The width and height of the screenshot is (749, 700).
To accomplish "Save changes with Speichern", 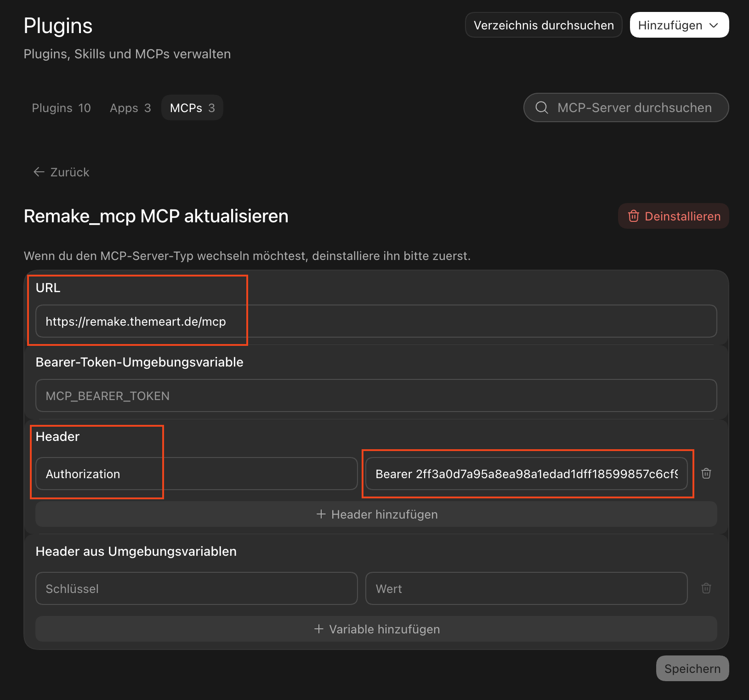I will tap(692, 668).
